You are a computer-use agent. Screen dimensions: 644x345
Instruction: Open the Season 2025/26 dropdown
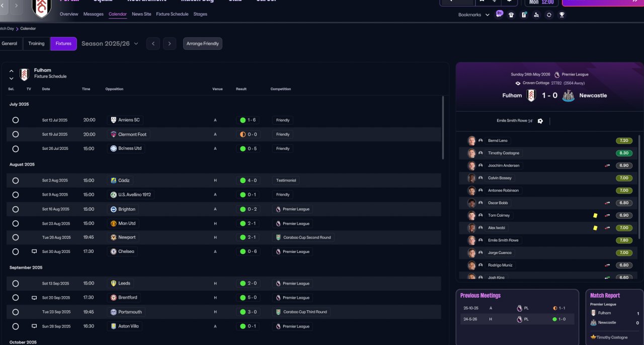coord(110,44)
